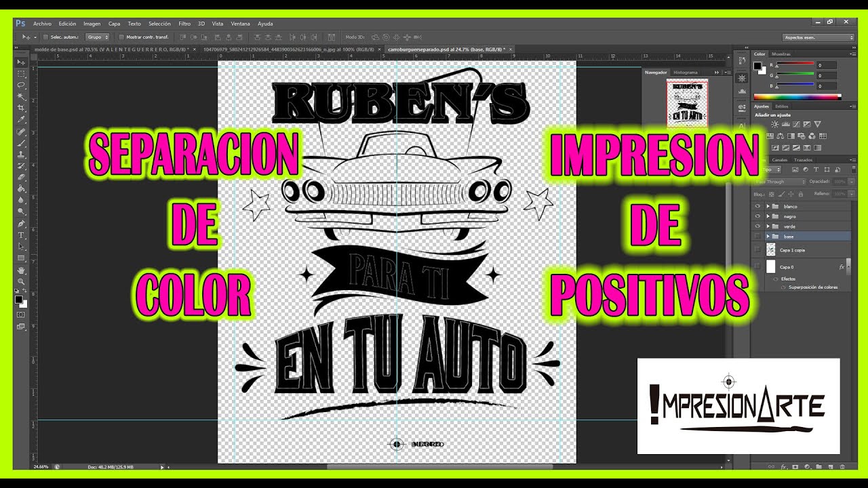
Task: Add a Curves adjustment icon
Action: [796, 124]
